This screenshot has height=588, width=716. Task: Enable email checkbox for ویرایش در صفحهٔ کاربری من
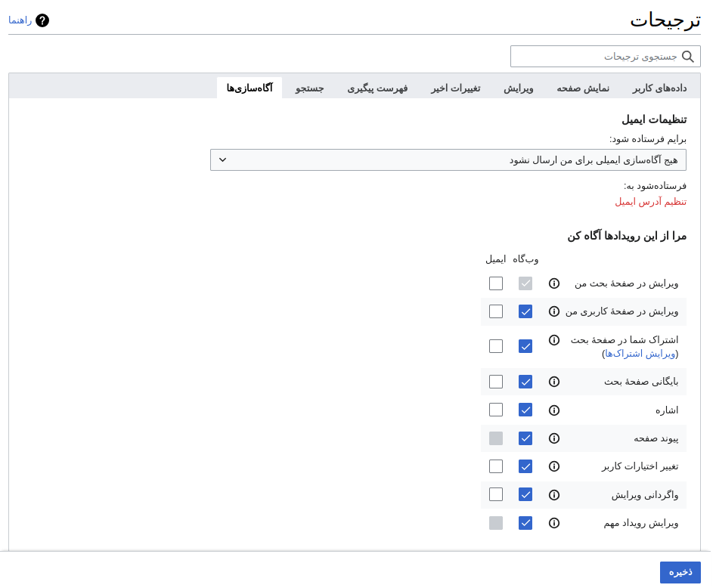(x=496, y=311)
